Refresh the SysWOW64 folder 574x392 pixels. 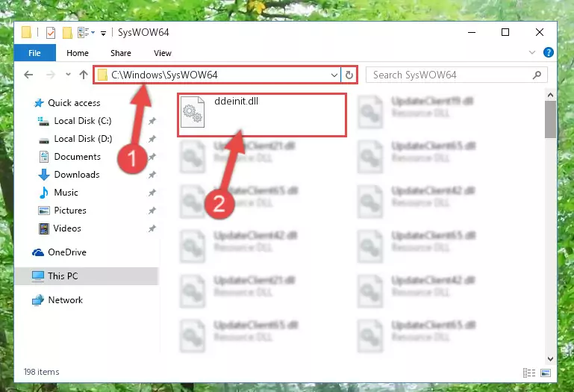[349, 75]
